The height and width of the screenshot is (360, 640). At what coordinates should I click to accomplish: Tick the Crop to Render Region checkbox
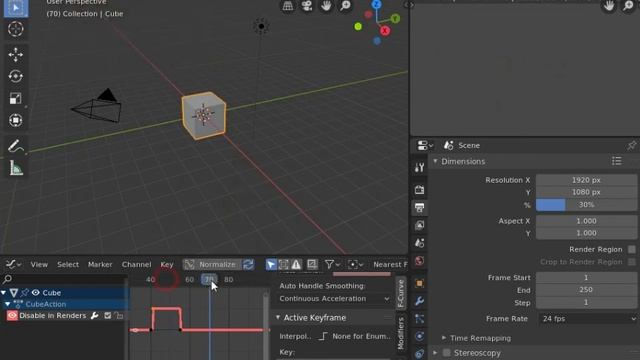pos(632,262)
